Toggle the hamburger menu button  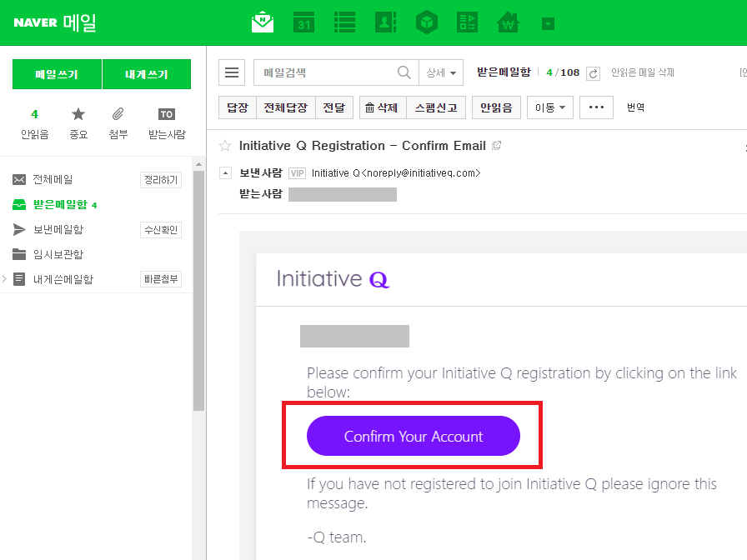point(232,72)
